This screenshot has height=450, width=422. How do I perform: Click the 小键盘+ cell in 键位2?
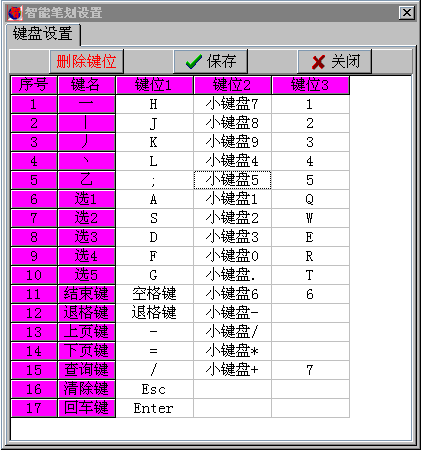pyautogui.click(x=232, y=370)
